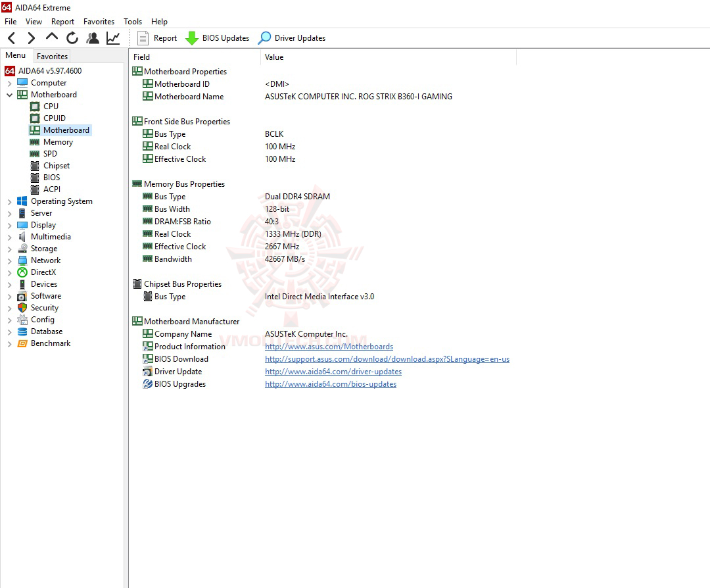Viewport: 710px width, 588px height.
Task: Click the BIOS Updates green arrow button
Action: [x=218, y=38]
